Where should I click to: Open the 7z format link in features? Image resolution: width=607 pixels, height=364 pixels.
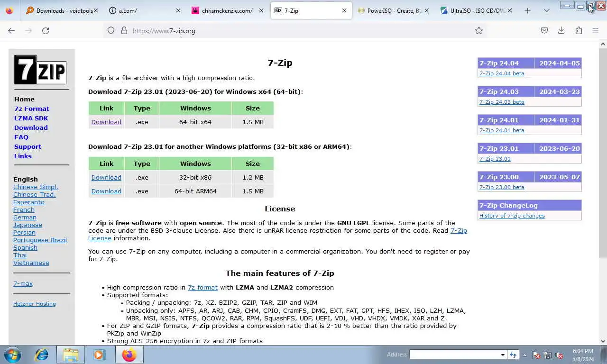tap(202, 287)
